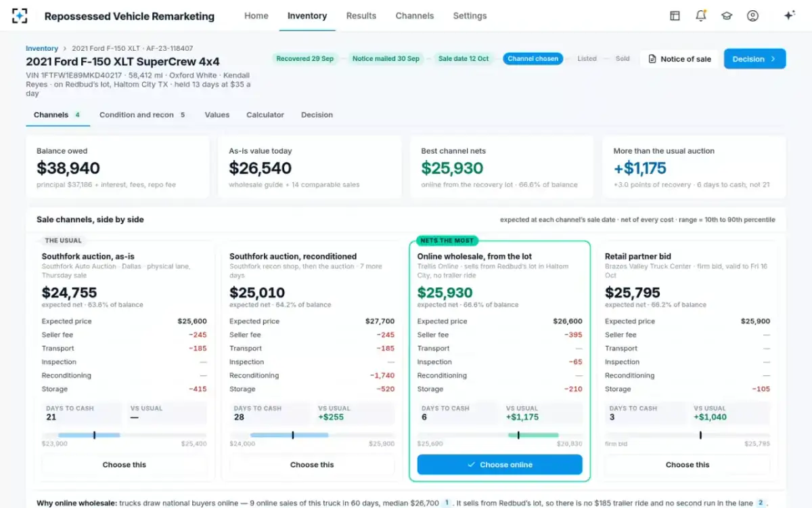
Task: Click the +$1,175 usual auction value
Action: coord(640,168)
